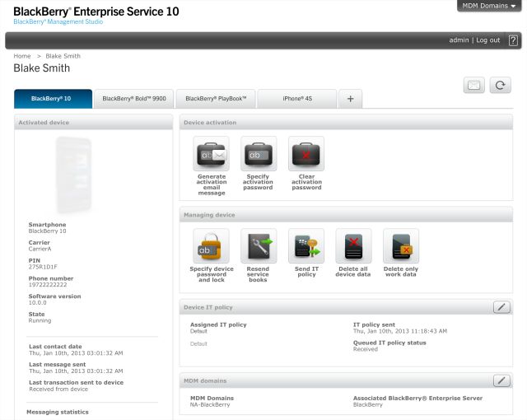Switch to BlackBerry Bold 9900 tab
Viewport: 527px width, 420px height.
pyautogui.click(x=134, y=99)
